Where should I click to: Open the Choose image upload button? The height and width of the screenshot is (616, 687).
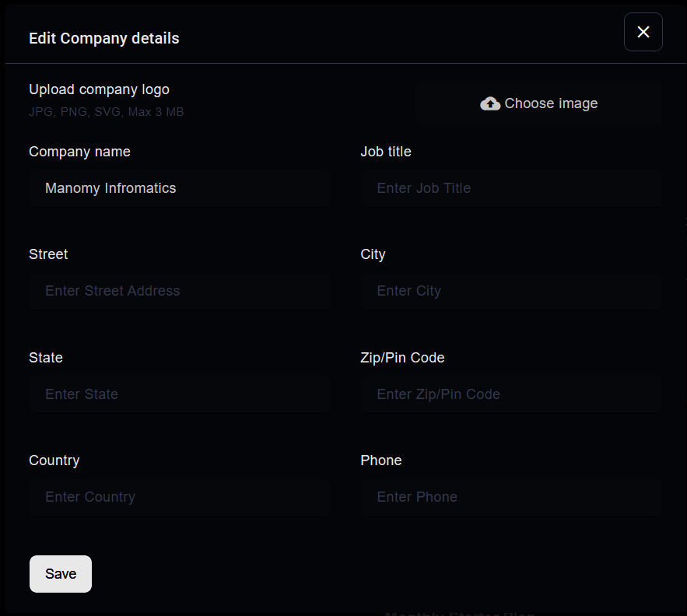tap(538, 103)
